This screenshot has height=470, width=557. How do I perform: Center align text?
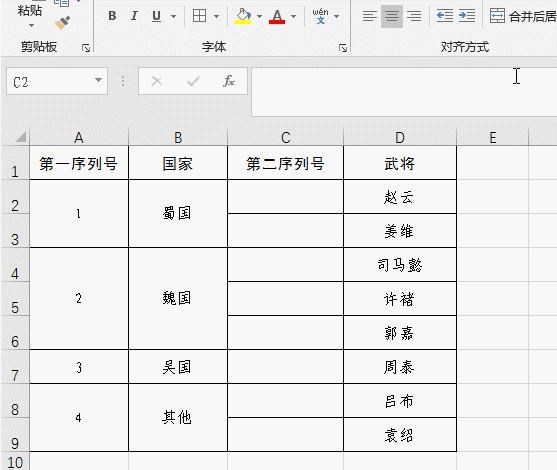[x=392, y=16]
